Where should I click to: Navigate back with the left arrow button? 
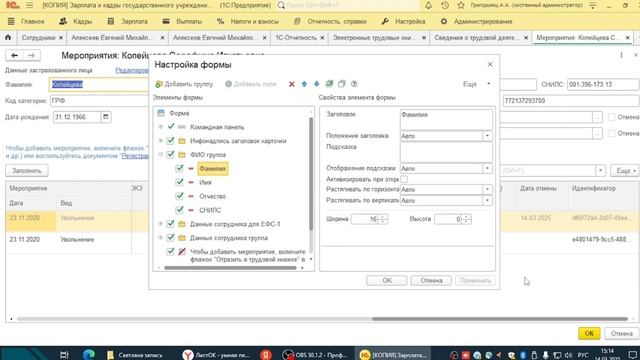[x=15, y=55]
